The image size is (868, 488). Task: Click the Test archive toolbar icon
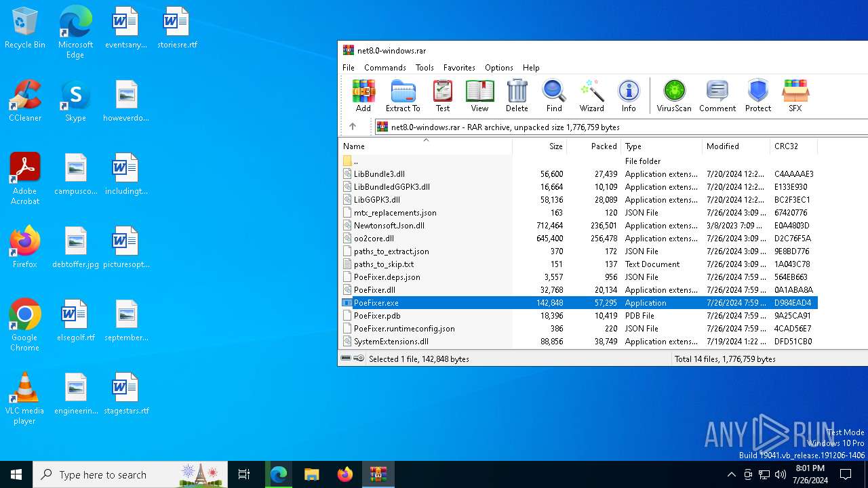point(443,96)
